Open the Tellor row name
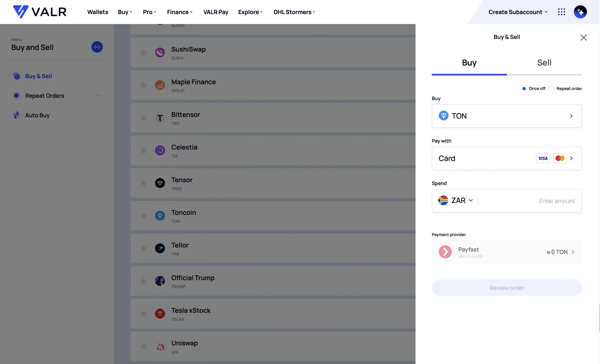The height and width of the screenshot is (364, 600). pyautogui.click(x=180, y=245)
